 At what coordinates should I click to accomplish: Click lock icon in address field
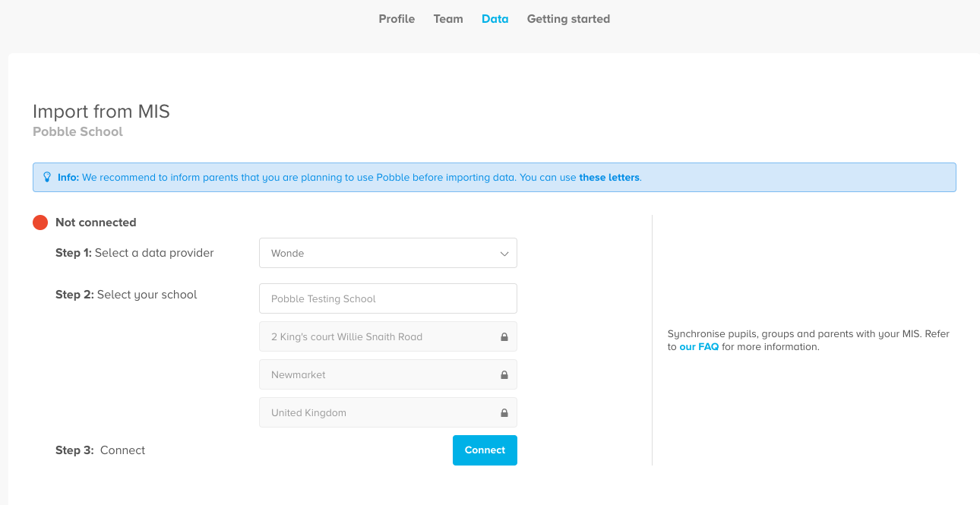[504, 336]
